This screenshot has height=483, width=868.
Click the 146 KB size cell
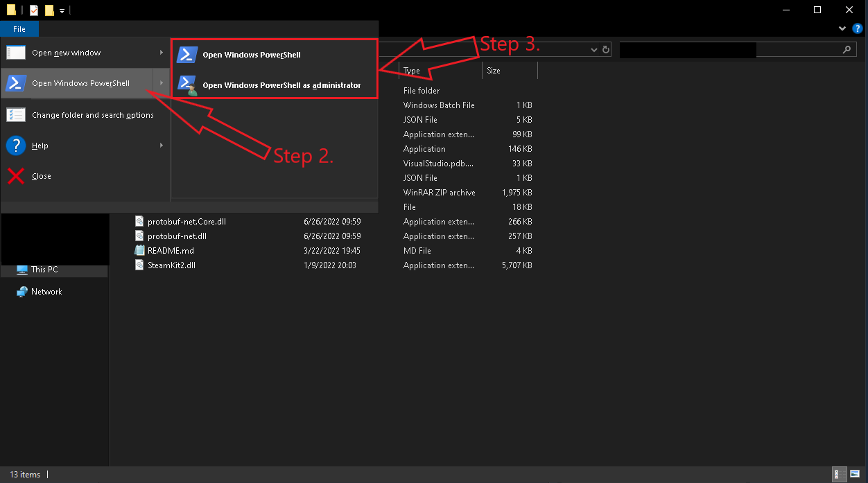tap(521, 149)
